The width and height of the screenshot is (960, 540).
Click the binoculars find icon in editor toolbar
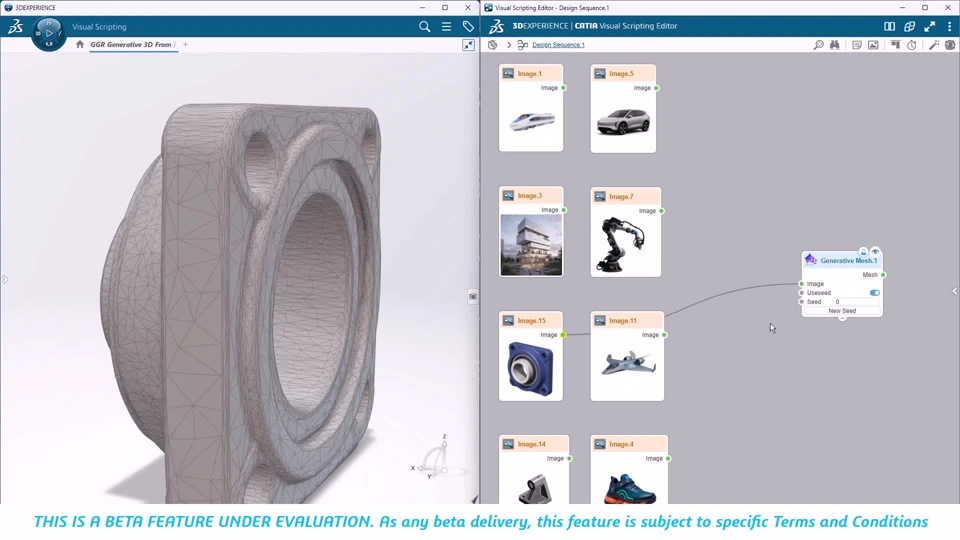(x=834, y=45)
